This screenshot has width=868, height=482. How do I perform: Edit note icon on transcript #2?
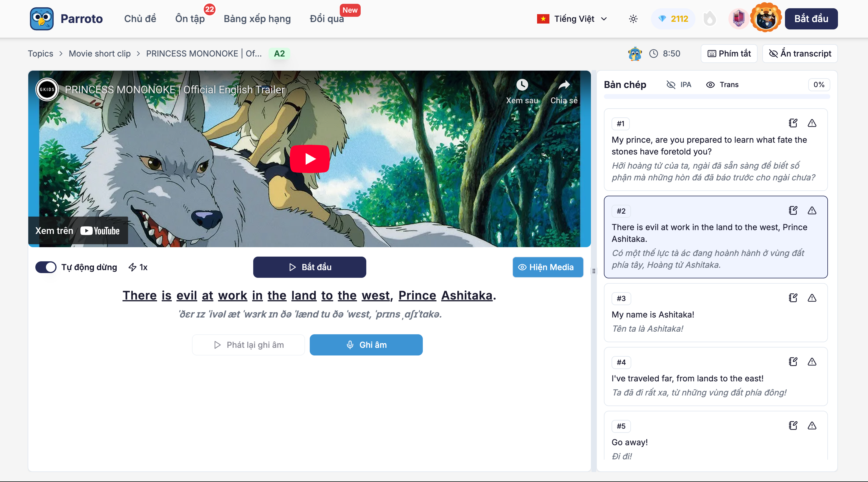(x=793, y=210)
